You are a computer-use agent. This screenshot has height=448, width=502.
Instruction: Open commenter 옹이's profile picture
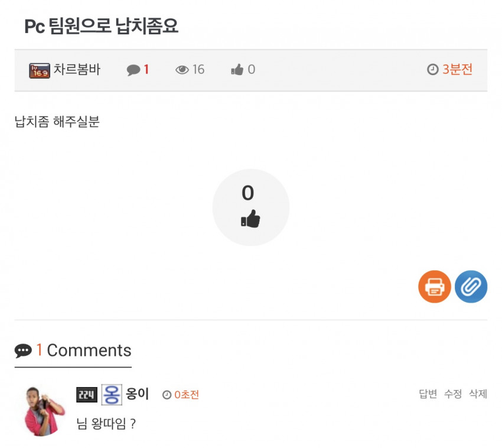click(x=44, y=411)
